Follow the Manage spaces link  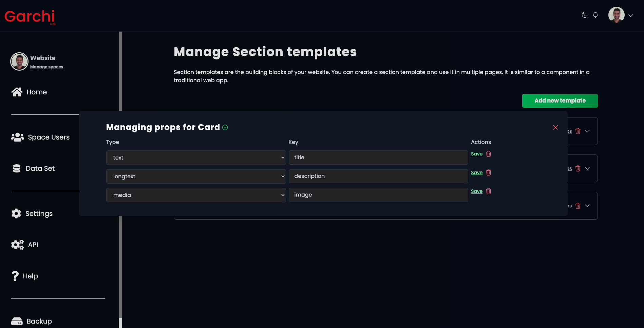click(x=46, y=67)
